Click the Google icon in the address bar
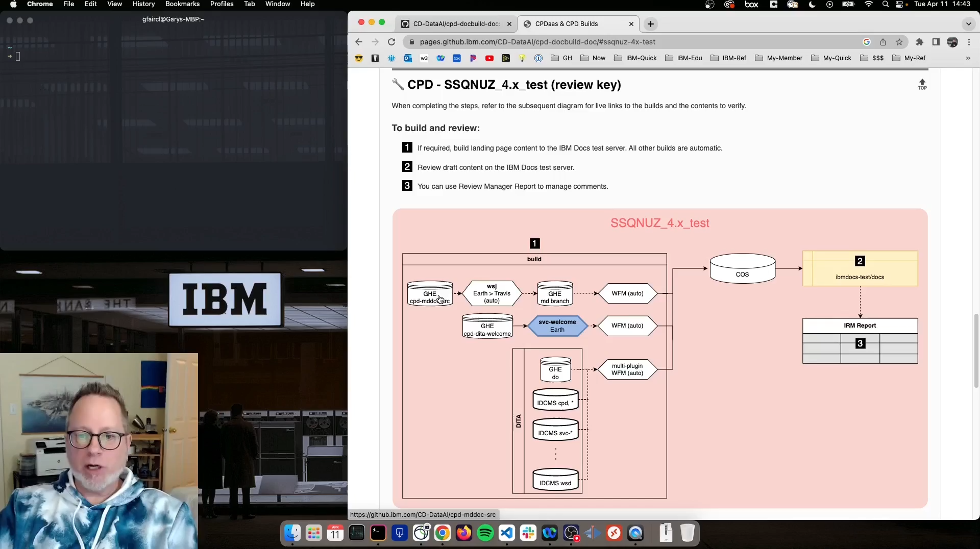 [867, 42]
